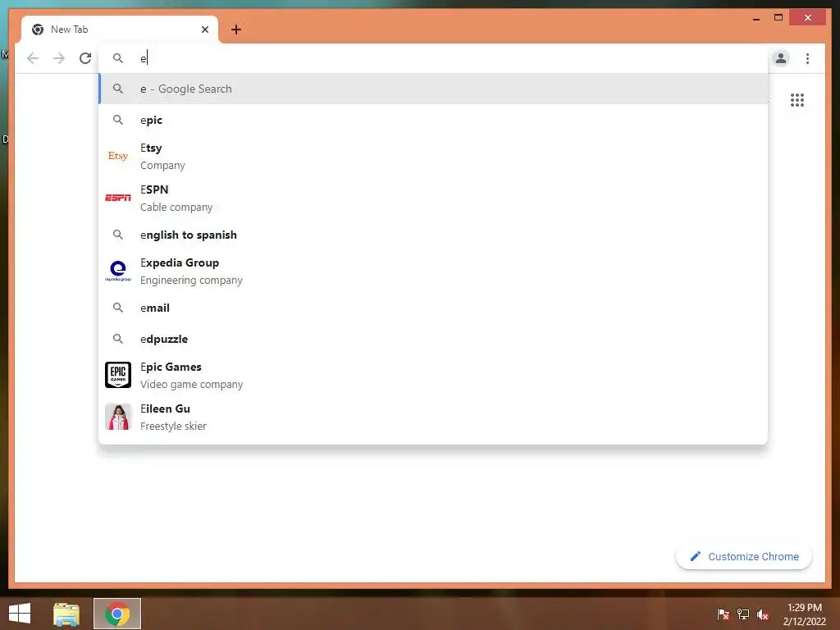Select 'english to spanish' suggestion
Image resolution: width=840 pixels, height=630 pixels.
(x=433, y=235)
